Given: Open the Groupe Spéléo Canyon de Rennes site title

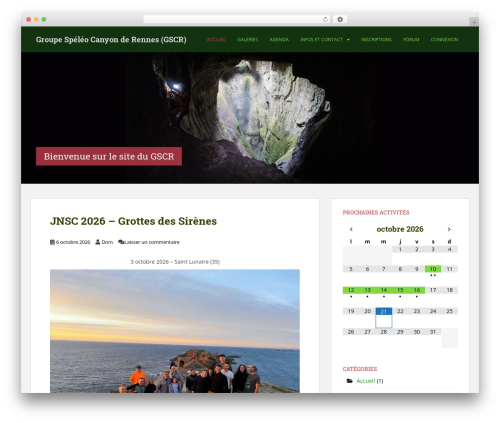Looking at the screenshot, I should click(x=111, y=39).
